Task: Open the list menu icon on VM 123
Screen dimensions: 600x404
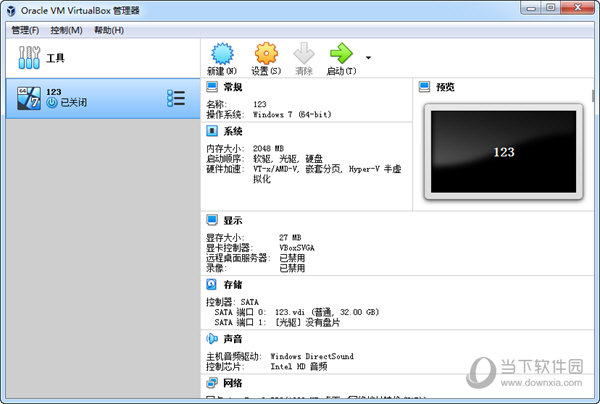Action: click(176, 98)
